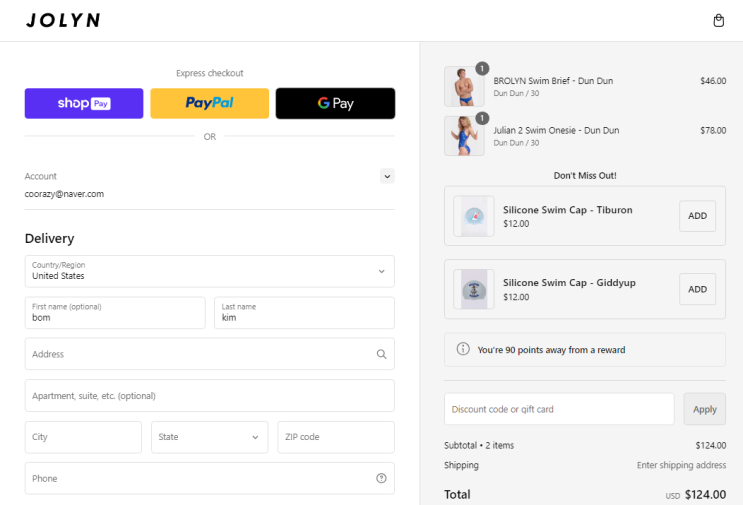Click the address search magnifier icon
Screen dimensions: 743x505
coord(381,354)
